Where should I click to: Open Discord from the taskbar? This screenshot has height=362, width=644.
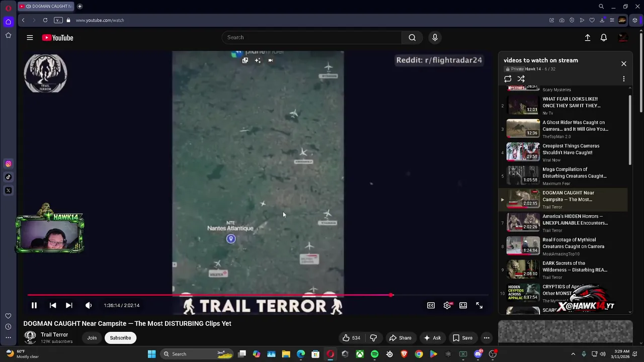[478, 354]
